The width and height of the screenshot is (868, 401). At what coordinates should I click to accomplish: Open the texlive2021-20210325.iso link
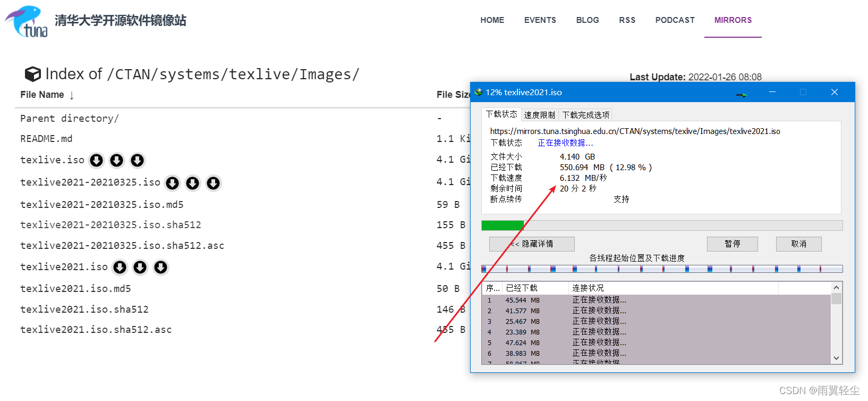90,182
